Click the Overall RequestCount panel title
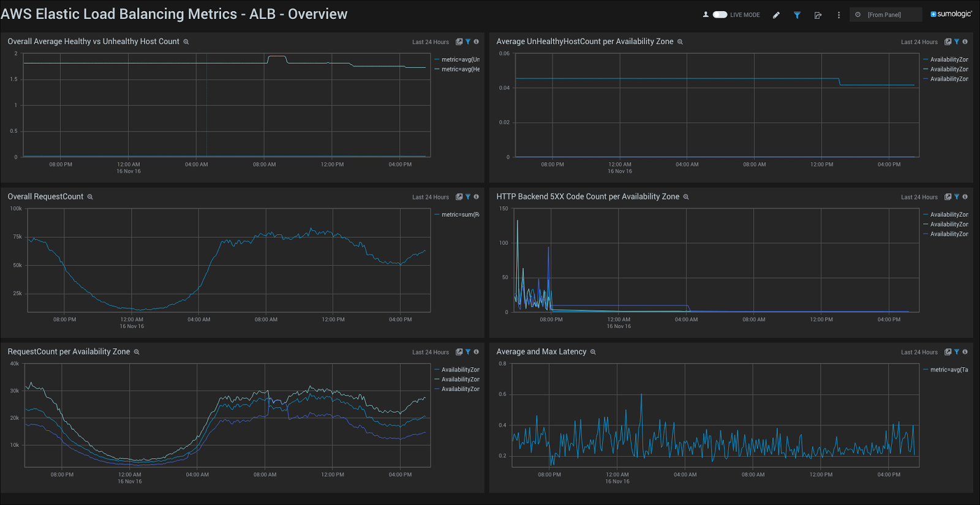Image resolution: width=980 pixels, height=505 pixels. [45, 196]
